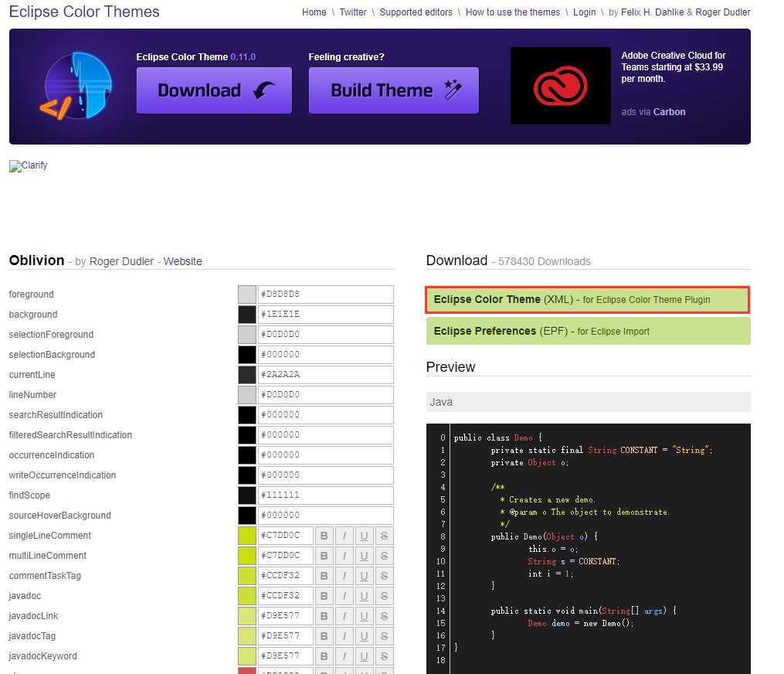
Task: Click the Adobe Creative Cloud ad image
Action: (x=560, y=86)
